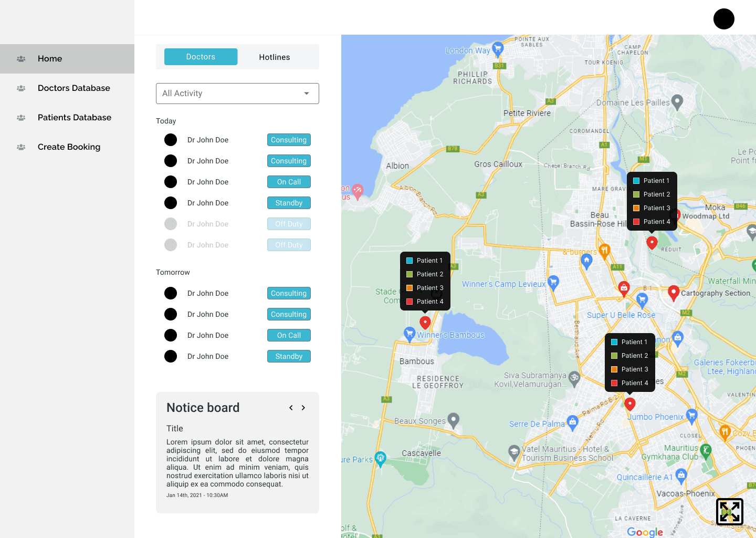Click the Domaine Les Pailles location pin
Image resolution: width=756 pixels, height=538 pixels.
(677, 101)
